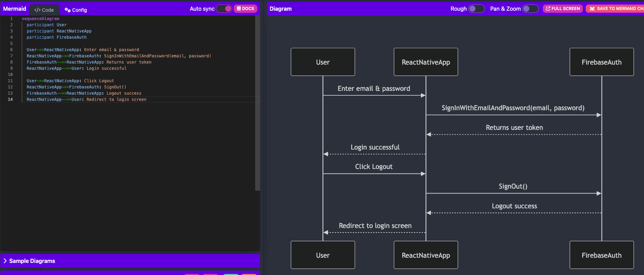This screenshot has height=275, width=644.
Task: Click code text 'SignOut()' on line 12
Action: tap(115, 87)
